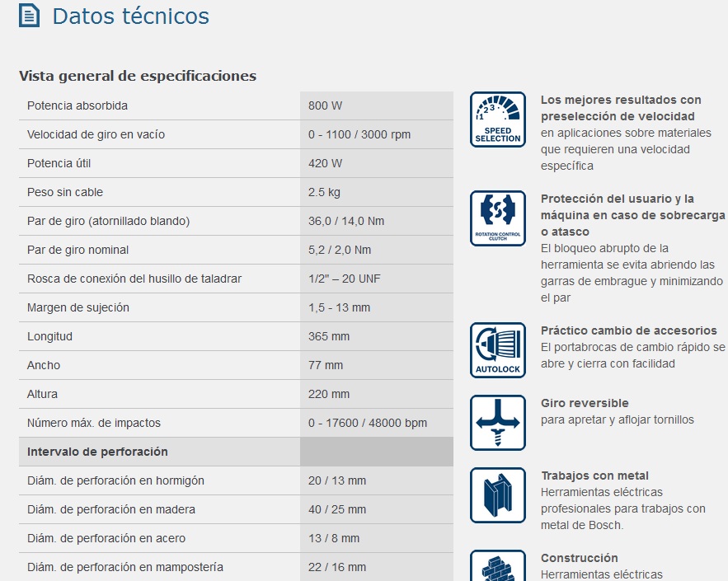The image size is (728, 581).
Task: Click the 'Trabajos con metal' title
Action: (x=594, y=476)
